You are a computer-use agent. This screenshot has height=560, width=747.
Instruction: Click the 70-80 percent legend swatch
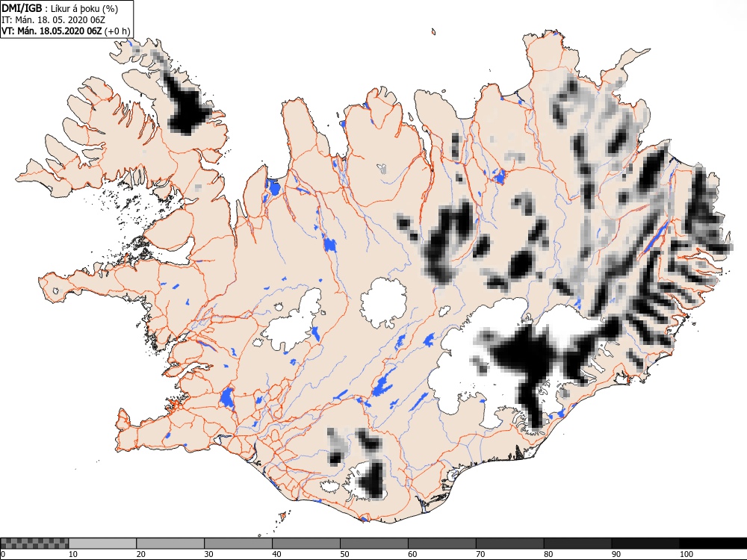[509, 544]
